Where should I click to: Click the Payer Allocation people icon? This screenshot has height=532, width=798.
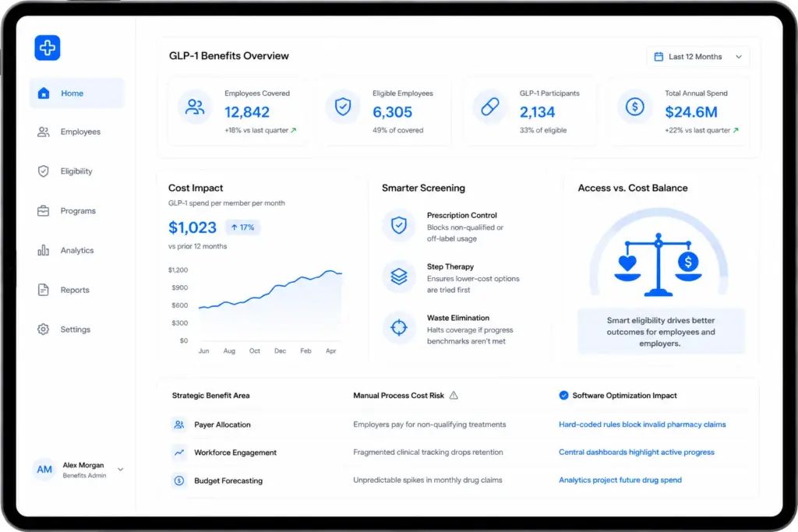(179, 425)
